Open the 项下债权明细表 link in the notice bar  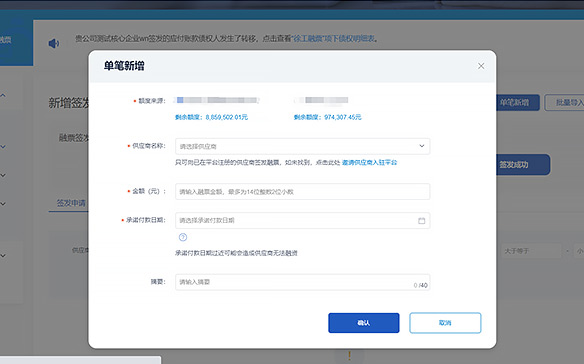[334, 38]
